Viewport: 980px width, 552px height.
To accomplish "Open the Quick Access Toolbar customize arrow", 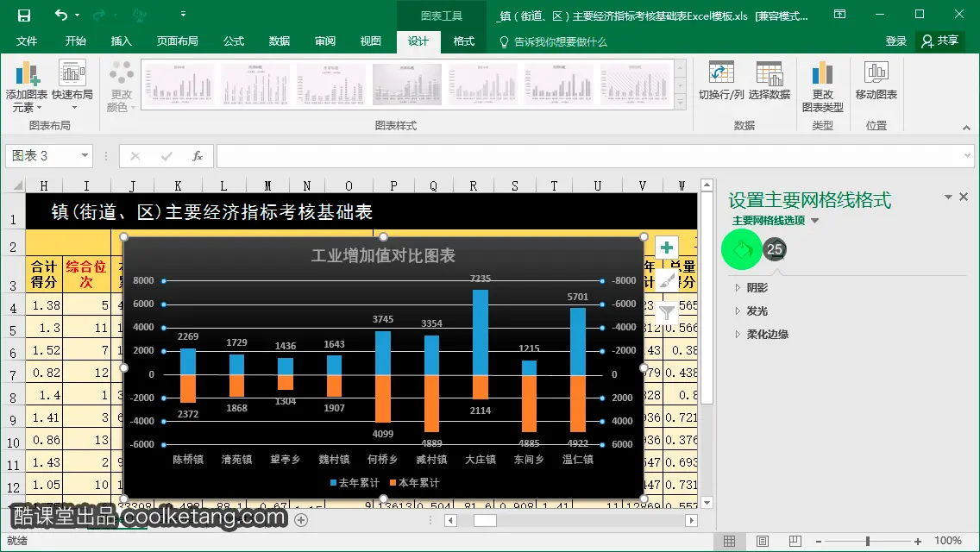I will click(x=183, y=14).
